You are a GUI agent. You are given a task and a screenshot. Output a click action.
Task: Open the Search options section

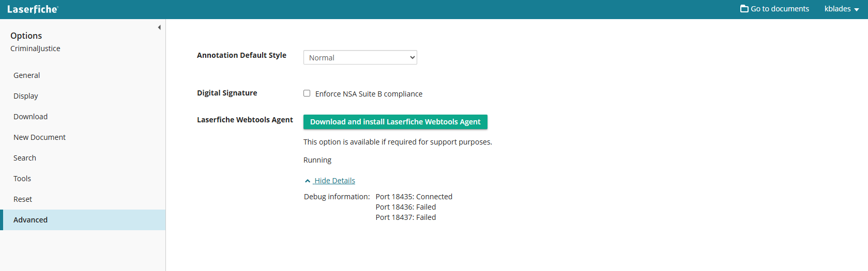click(x=25, y=158)
